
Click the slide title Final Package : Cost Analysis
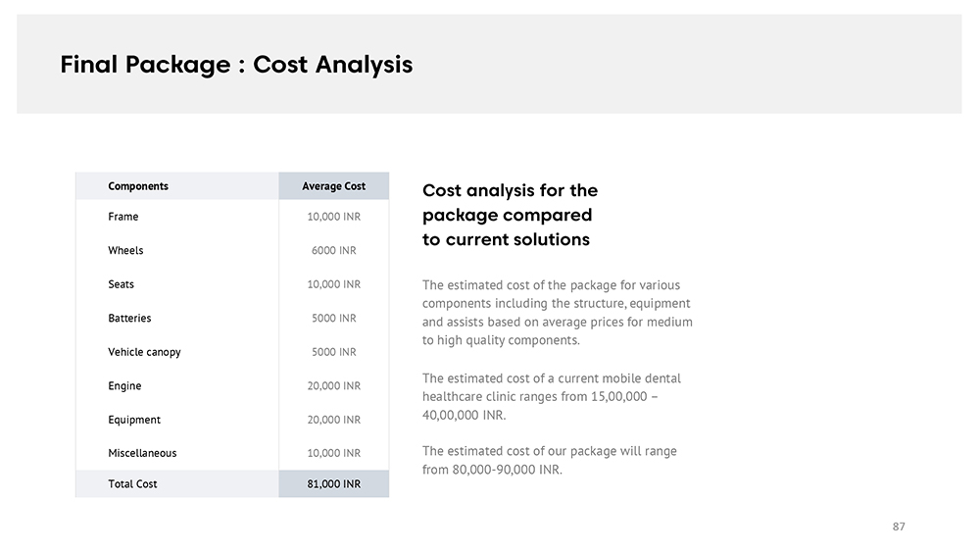236,65
